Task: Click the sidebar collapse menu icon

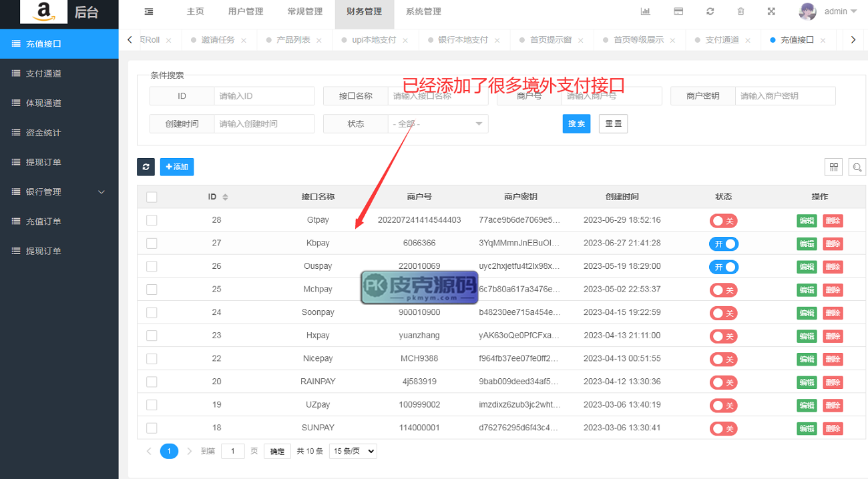Action: click(148, 11)
